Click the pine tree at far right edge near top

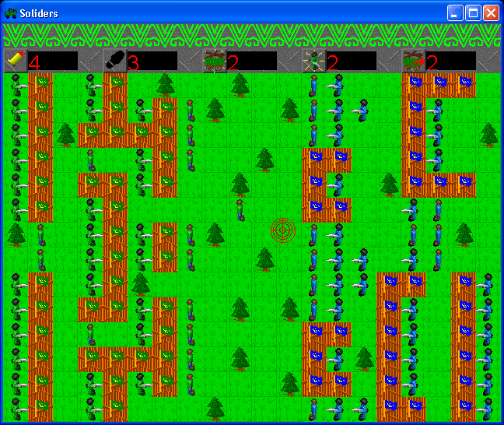(x=488, y=134)
